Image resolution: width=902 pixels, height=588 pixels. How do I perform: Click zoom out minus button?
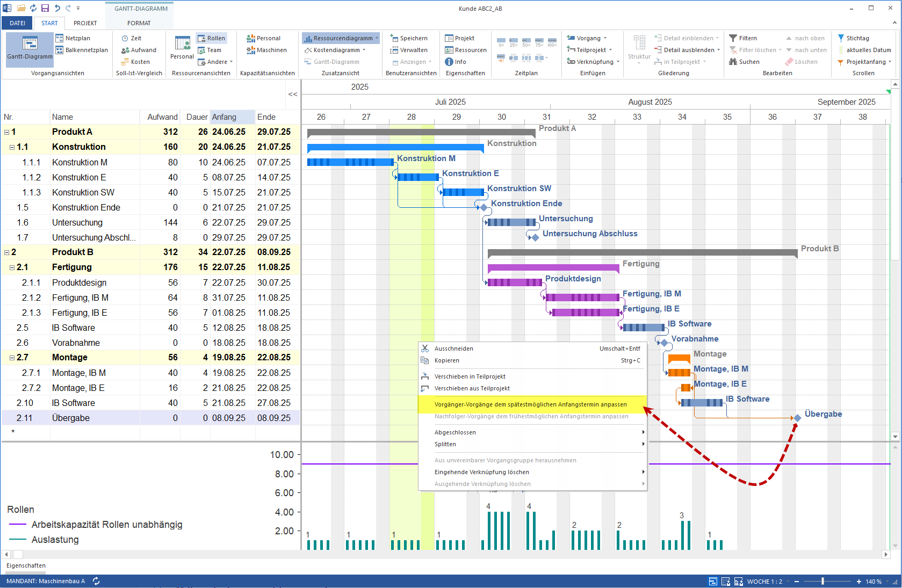click(797, 581)
